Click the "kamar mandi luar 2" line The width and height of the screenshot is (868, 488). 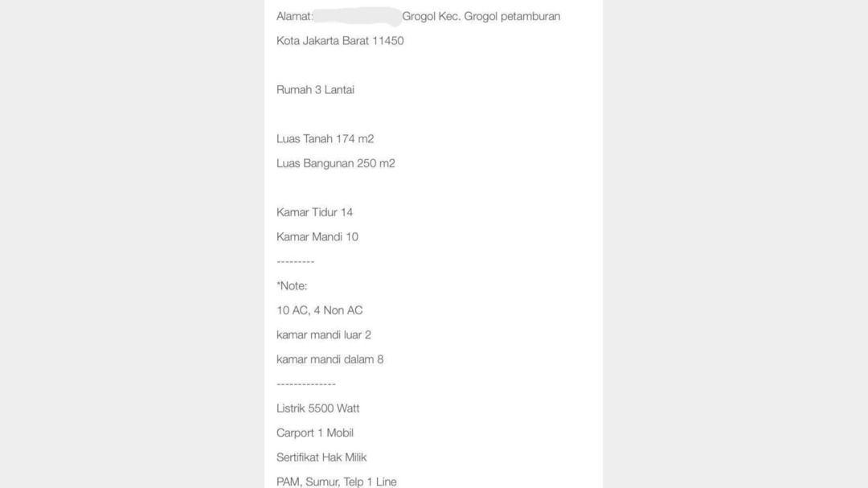point(323,335)
